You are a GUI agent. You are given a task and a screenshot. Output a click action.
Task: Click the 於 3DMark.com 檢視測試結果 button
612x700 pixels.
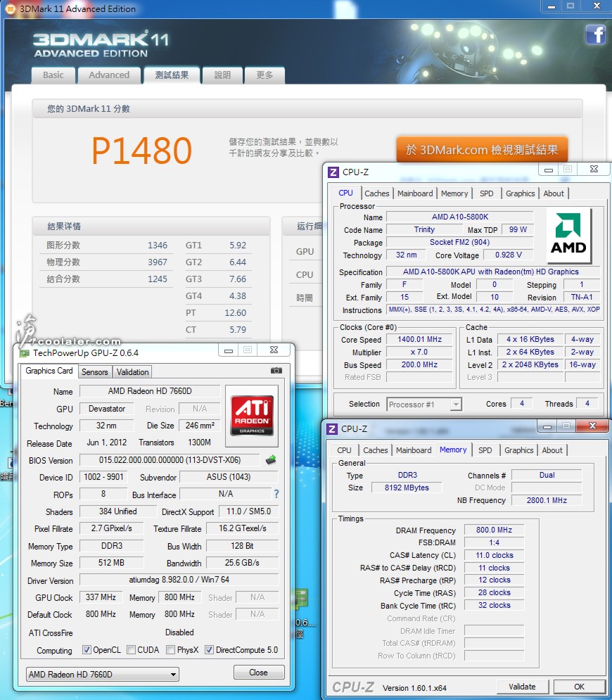click(482, 150)
